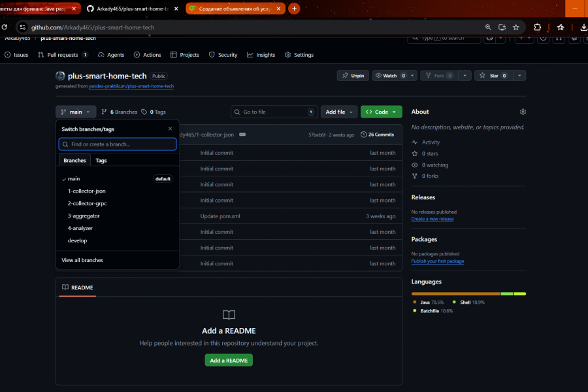View 0 forks link
Image resolution: width=588 pixels, height=392 pixels.
coord(425,176)
